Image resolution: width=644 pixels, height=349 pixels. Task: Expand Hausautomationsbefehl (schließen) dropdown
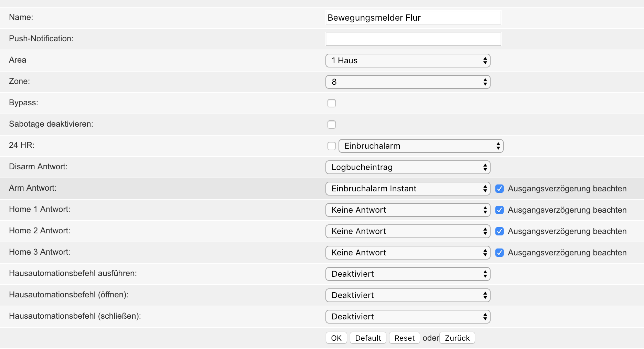(x=408, y=317)
